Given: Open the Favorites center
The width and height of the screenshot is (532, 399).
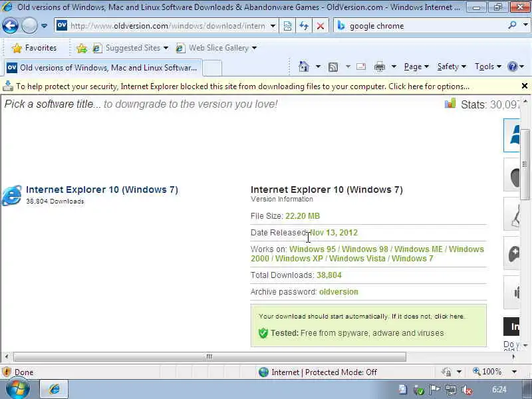Looking at the screenshot, I should (34, 48).
